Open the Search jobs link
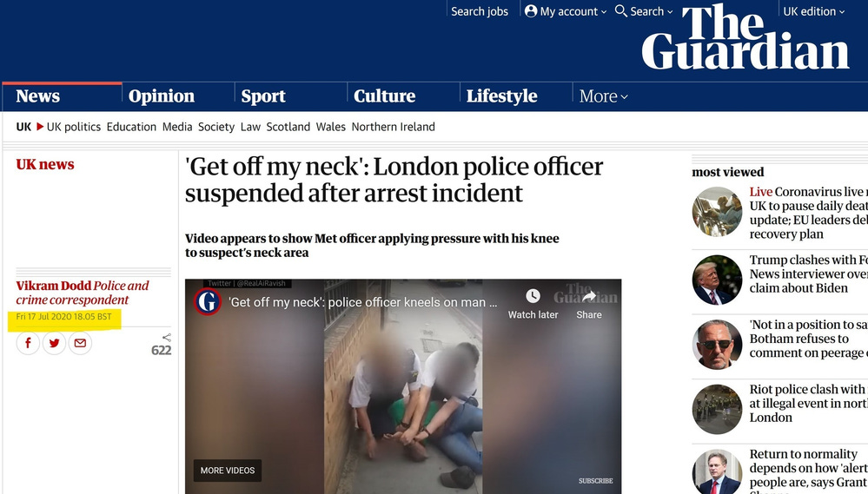The image size is (868, 494). [480, 11]
